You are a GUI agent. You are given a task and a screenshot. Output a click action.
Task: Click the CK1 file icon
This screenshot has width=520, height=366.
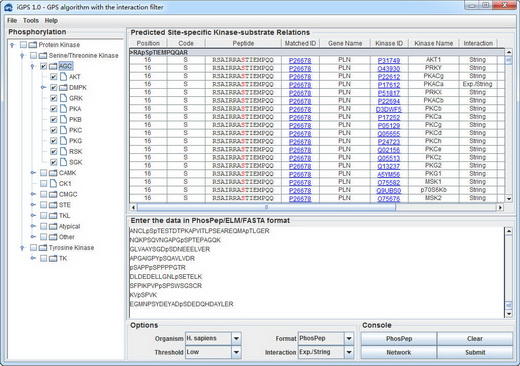pos(53,183)
